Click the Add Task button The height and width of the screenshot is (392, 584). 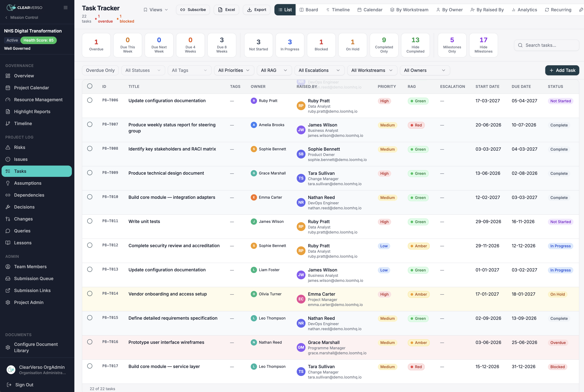coord(562,70)
